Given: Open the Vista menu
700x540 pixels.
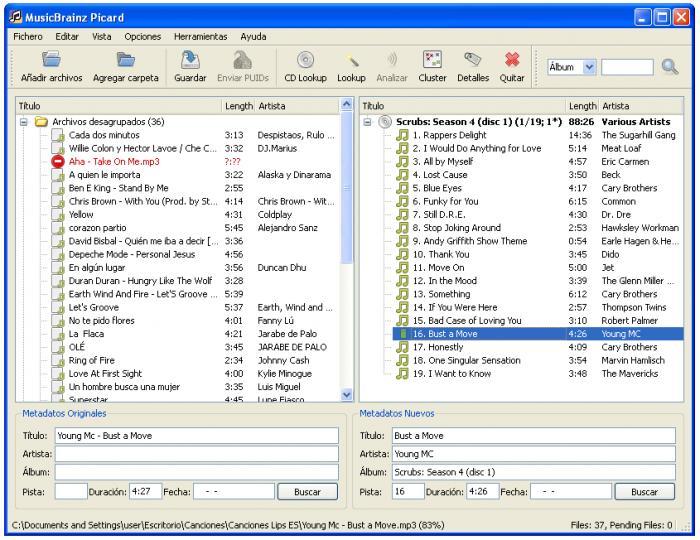Looking at the screenshot, I should [102, 37].
